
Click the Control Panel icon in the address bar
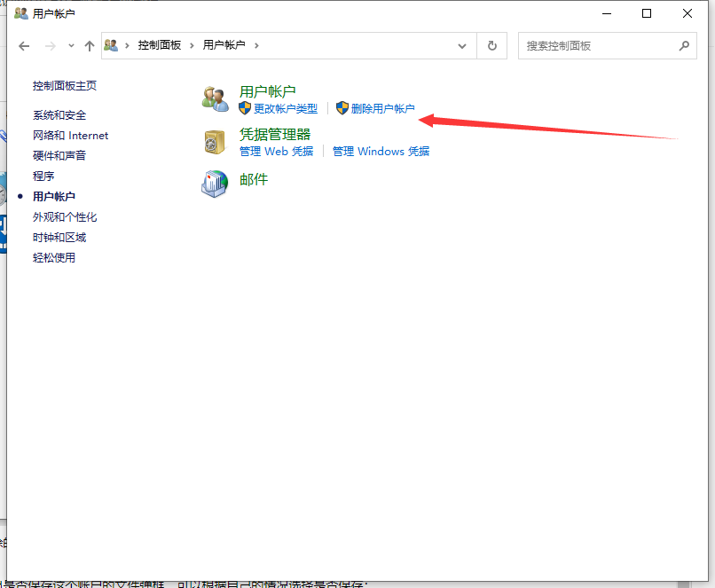tap(110, 44)
